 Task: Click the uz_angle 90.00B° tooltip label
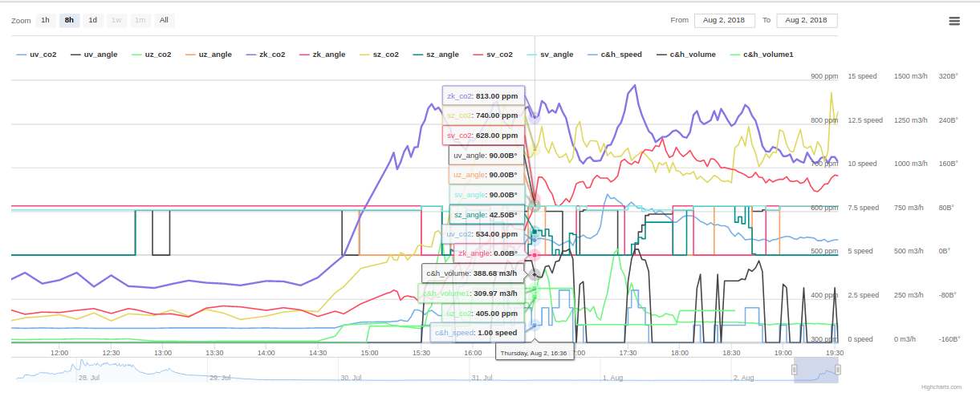486,175
